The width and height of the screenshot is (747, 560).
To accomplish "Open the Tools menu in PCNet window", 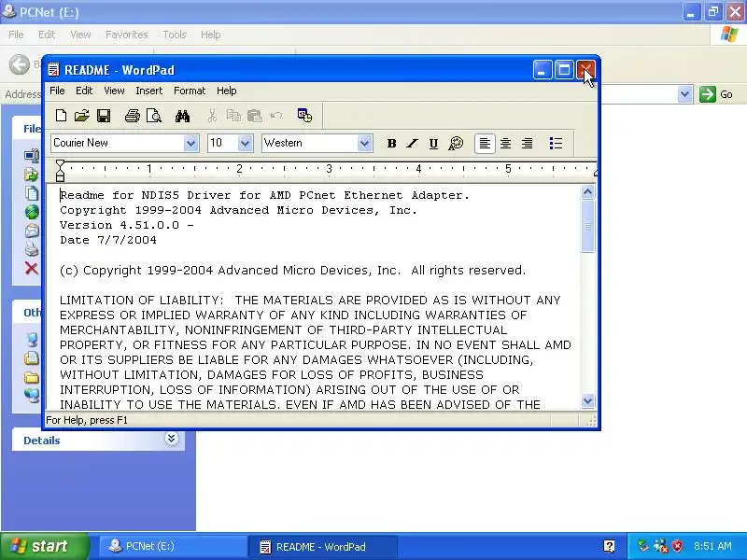I will (175, 35).
